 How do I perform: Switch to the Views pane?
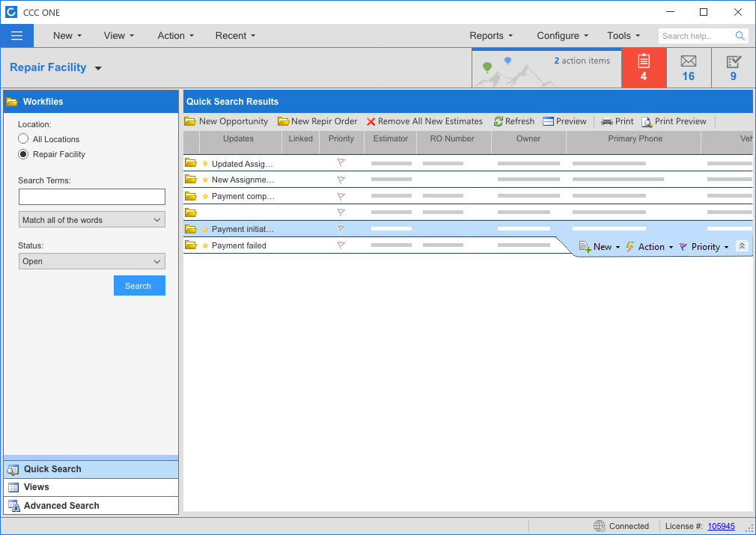(91, 487)
